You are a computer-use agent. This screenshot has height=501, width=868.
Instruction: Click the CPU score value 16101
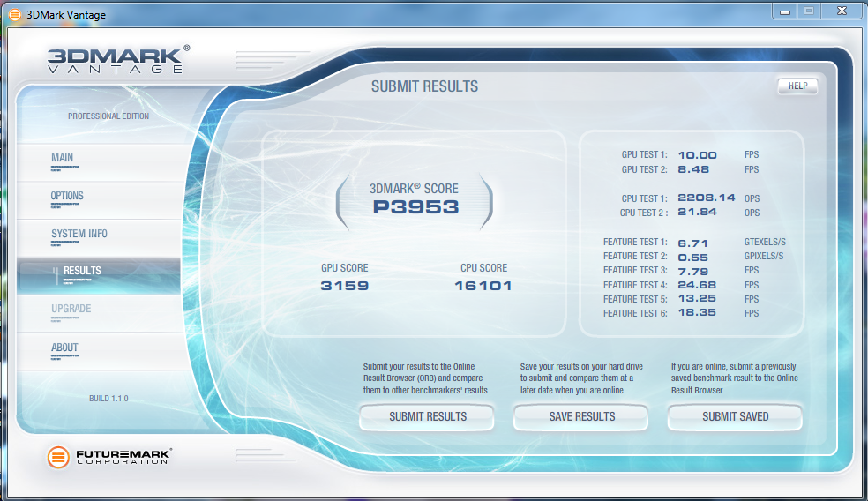[x=483, y=286]
